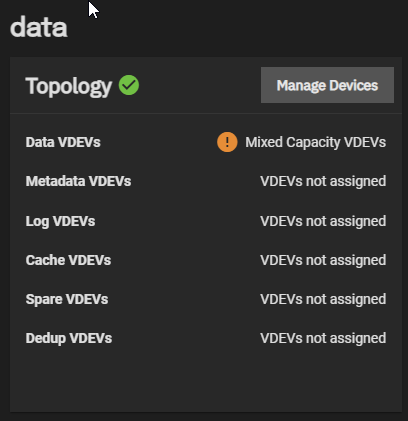
Task: Click the Mixed Capacity VDEVs status text
Action: pos(315,143)
